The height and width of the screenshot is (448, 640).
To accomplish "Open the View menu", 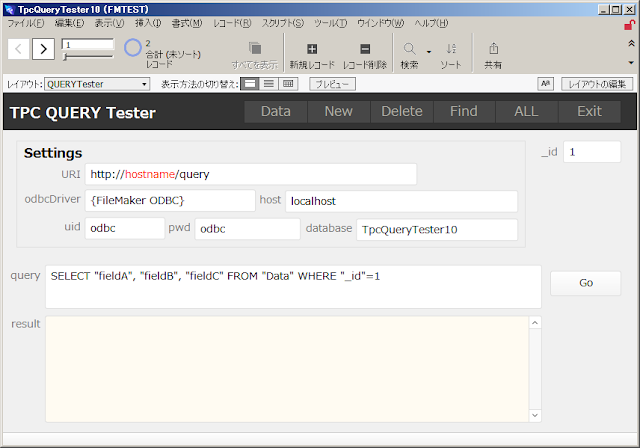I will (109, 23).
